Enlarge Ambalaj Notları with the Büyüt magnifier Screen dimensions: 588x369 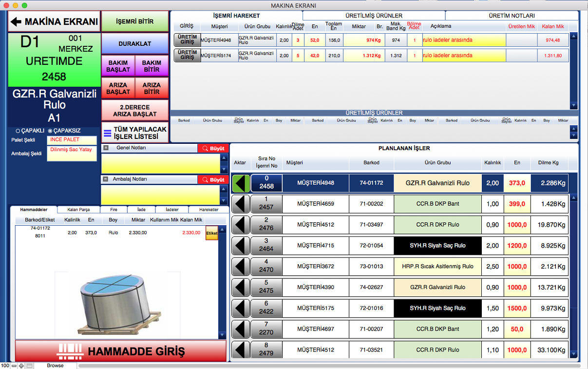click(x=213, y=180)
